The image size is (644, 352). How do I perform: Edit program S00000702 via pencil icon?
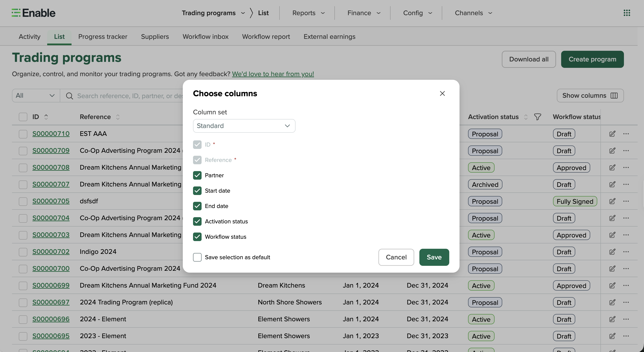tap(612, 252)
